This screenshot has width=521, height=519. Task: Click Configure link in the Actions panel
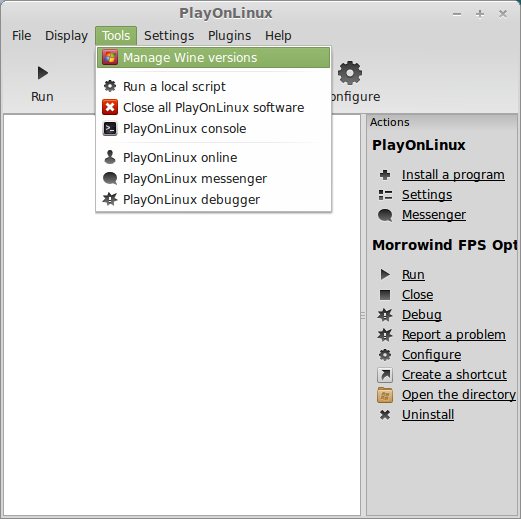[431, 355]
